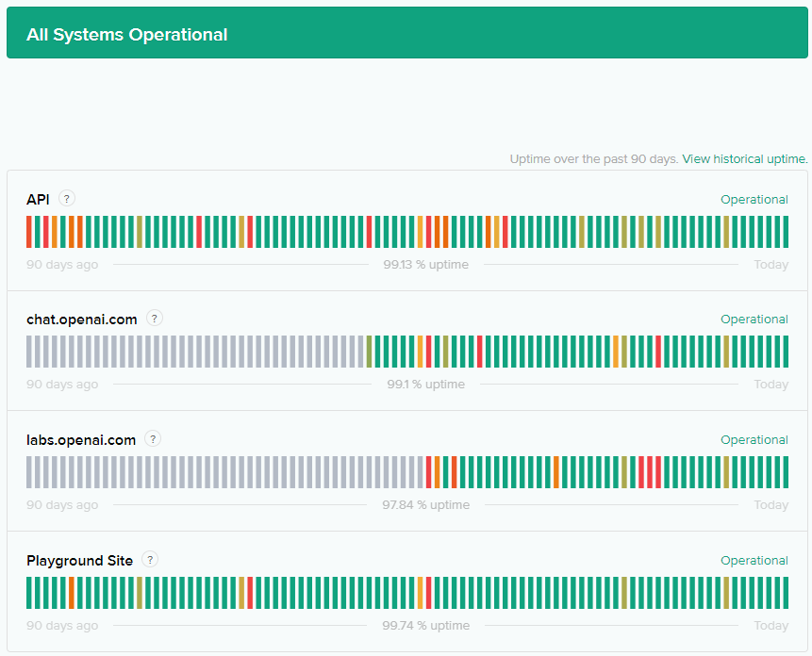The height and width of the screenshot is (656, 812).
Task: Select '90 days ago' label under Playground Site timeline
Action: click(62, 626)
